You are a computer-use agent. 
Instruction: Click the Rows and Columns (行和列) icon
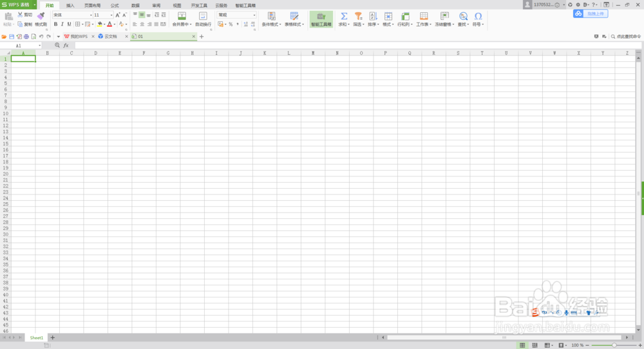405,16
